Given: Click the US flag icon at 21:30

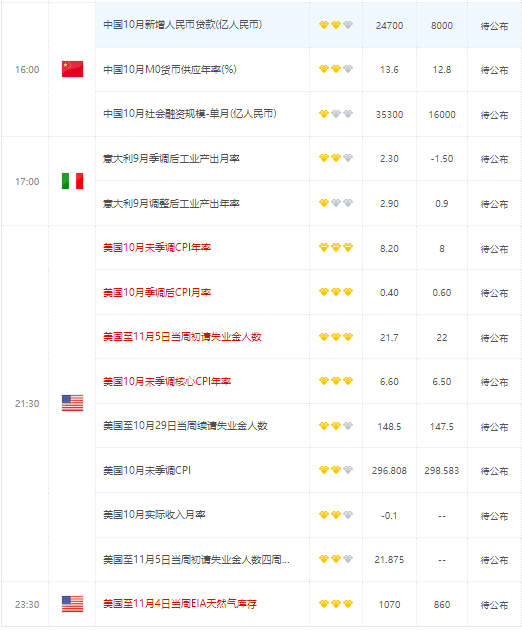Looking at the screenshot, I should pyautogui.click(x=72, y=403).
